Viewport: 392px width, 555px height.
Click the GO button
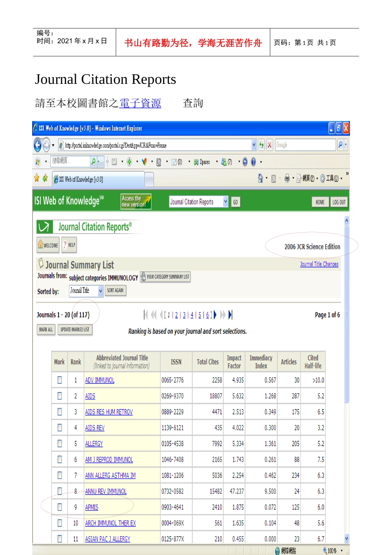click(x=236, y=202)
